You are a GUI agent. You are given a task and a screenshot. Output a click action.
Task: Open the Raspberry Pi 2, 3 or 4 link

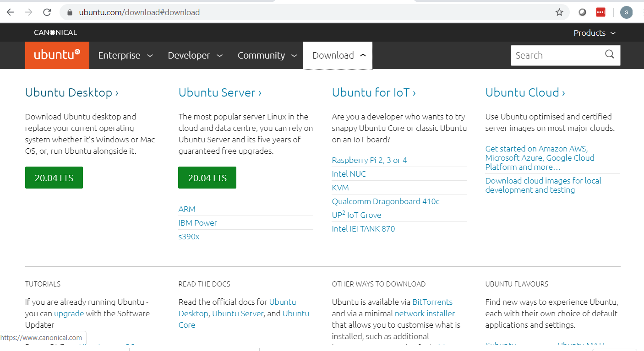click(369, 160)
